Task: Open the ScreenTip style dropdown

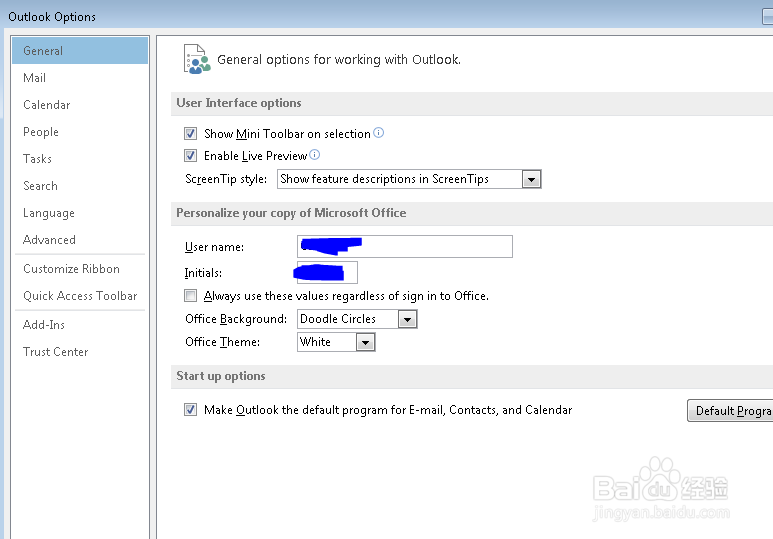Action: [531, 179]
